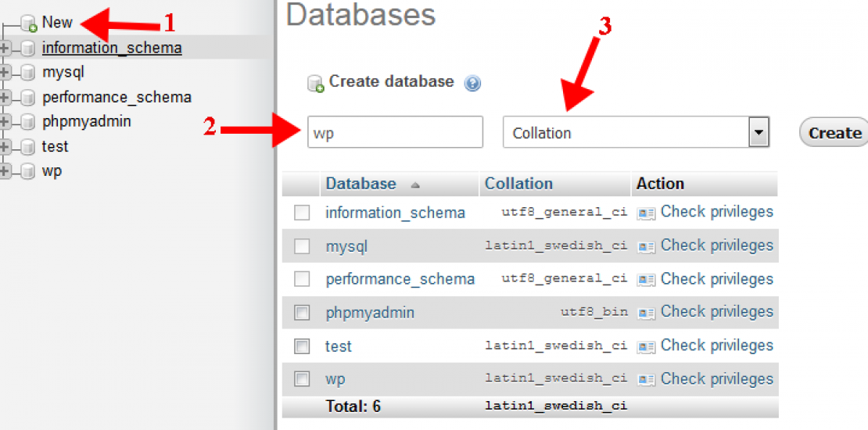Image resolution: width=868 pixels, height=430 pixels.
Task: Click the database icon beside performance_schema in sidebar
Action: click(x=28, y=99)
